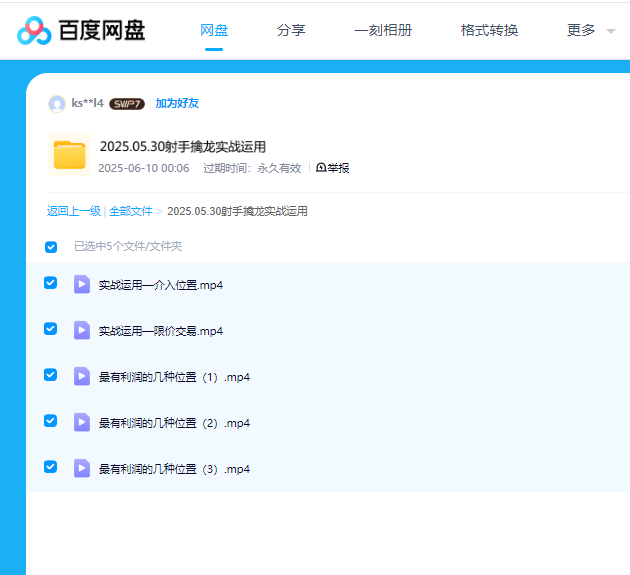
Task: Expand the 更多 dropdown menu
Action: pyautogui.click(x=590, y=30)
